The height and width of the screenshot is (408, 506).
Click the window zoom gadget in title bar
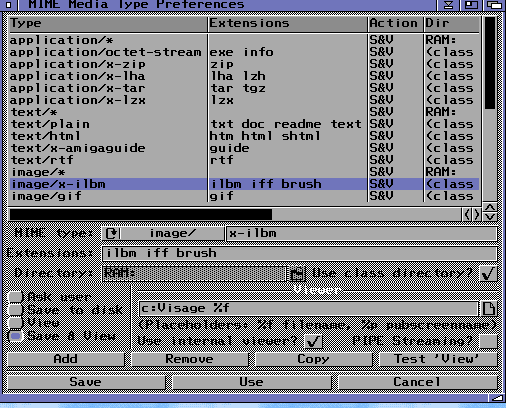471,5
